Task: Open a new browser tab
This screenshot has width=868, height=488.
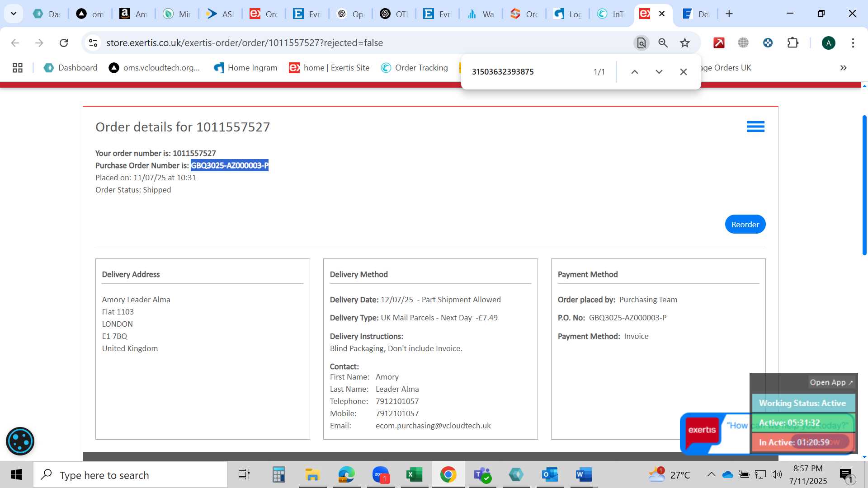Action: click(x=729, y=14)
